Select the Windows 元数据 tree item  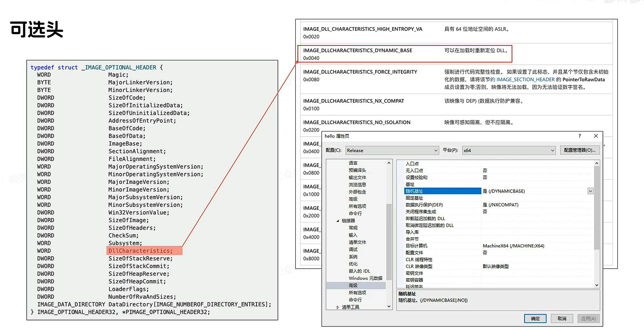(365, 278)
